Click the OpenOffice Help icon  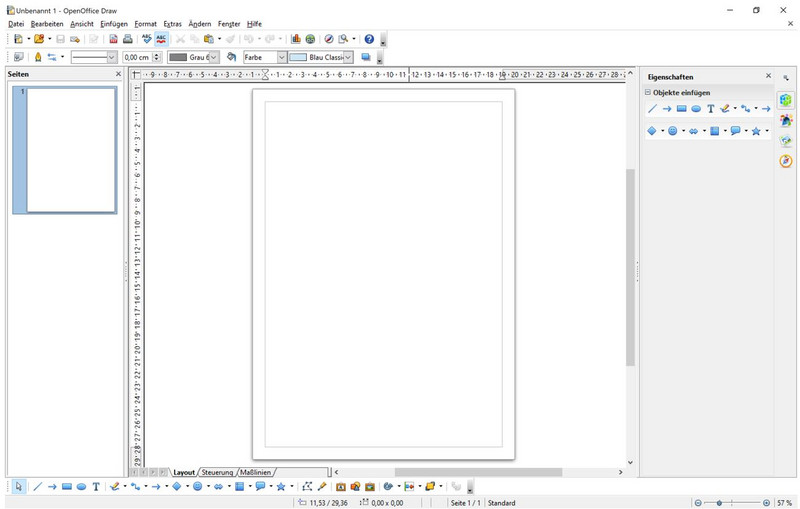click(369, 39)
